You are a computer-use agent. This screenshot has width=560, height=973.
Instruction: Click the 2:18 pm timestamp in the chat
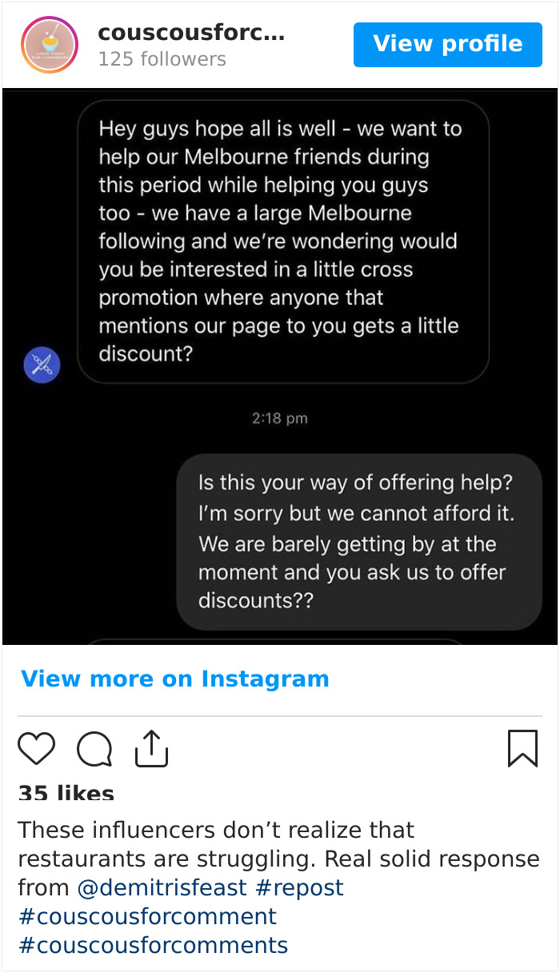(278, 418)
